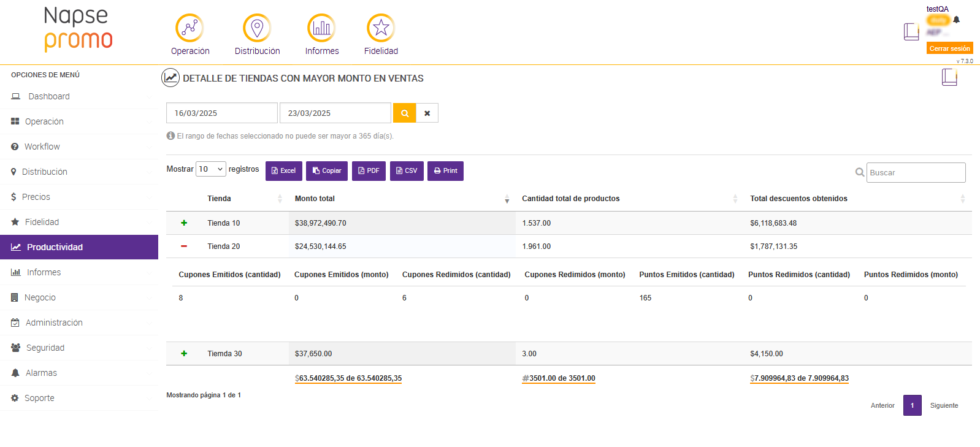The width and height of the screenshot is (980, 447).
Task: Open the Informes bar chart icon
Action: point(321,28)
